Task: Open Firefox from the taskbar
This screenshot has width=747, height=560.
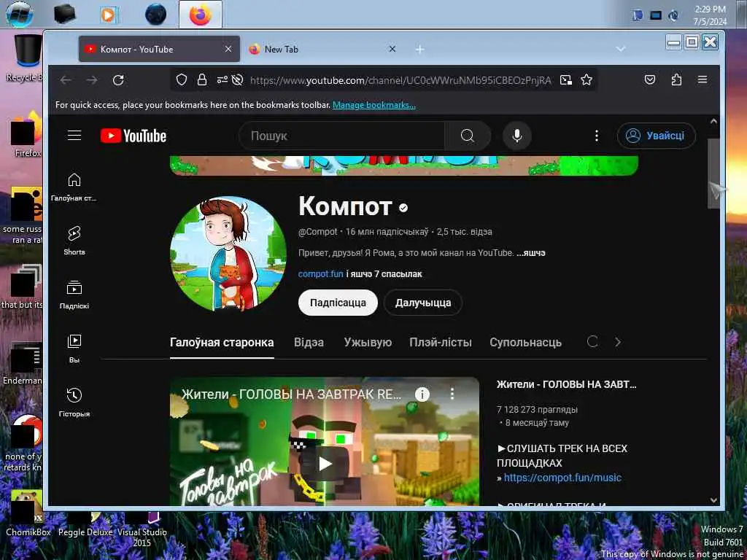Action: click(200, 15)
